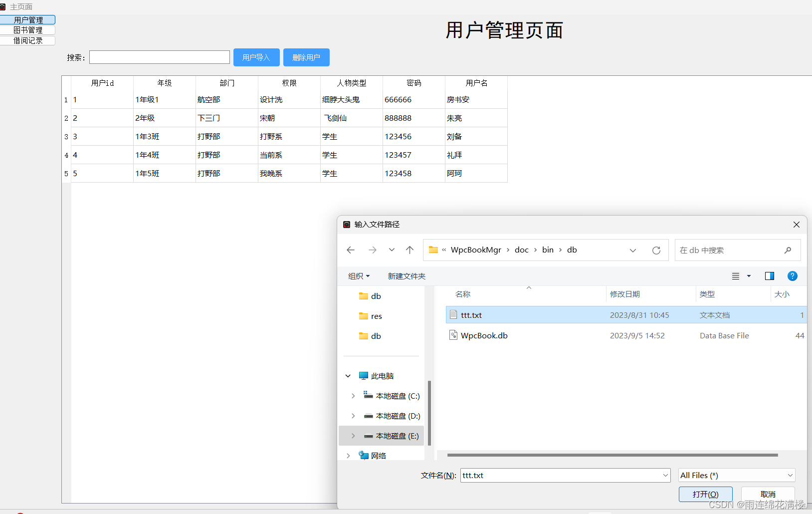Screen dimensions: 812x514
Task: Click the This PC computer icon
Action: 364,376
